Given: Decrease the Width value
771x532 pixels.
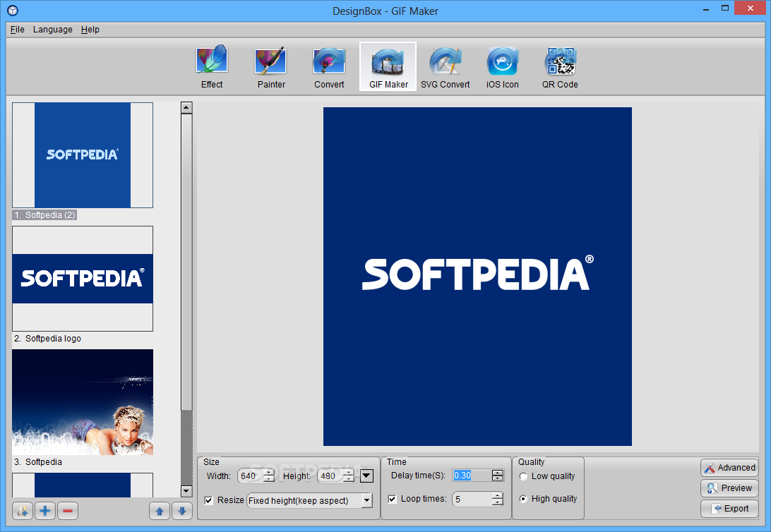Looking at the screenshot, I should (269, 478).
